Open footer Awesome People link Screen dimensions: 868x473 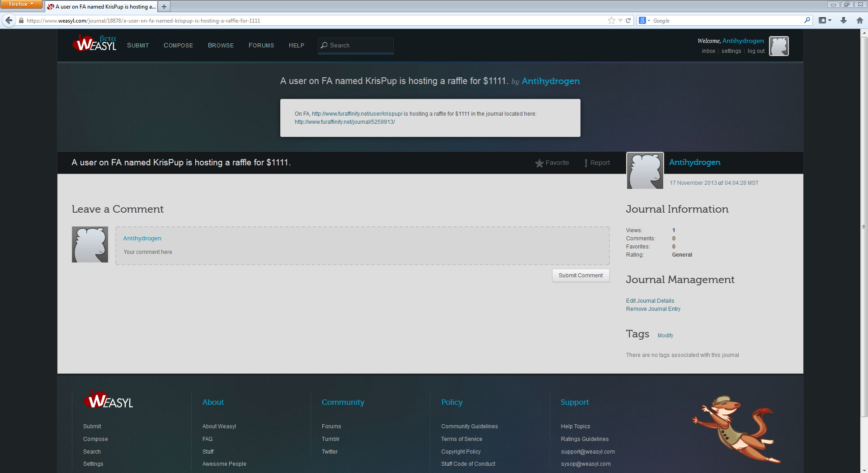[x=224, y=464]
